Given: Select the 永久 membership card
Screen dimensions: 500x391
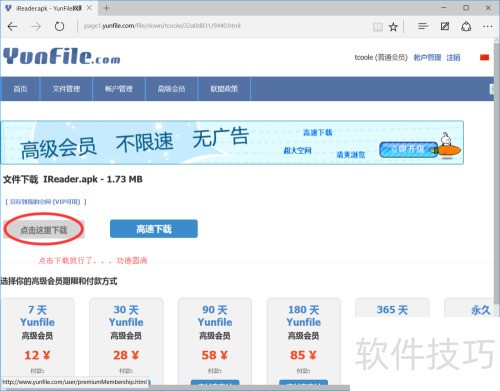Looking at the screenshot, I should [469, 308].
